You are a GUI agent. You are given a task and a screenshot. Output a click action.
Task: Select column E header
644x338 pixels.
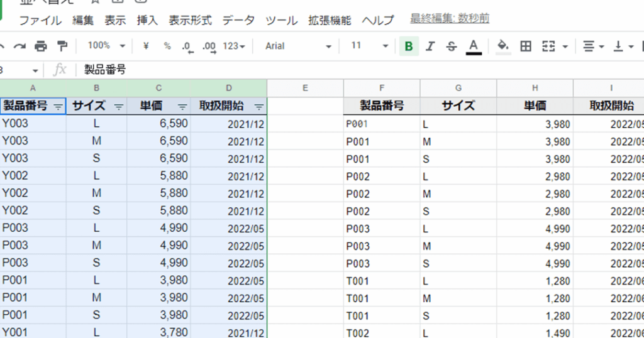(x=305, y=88)
